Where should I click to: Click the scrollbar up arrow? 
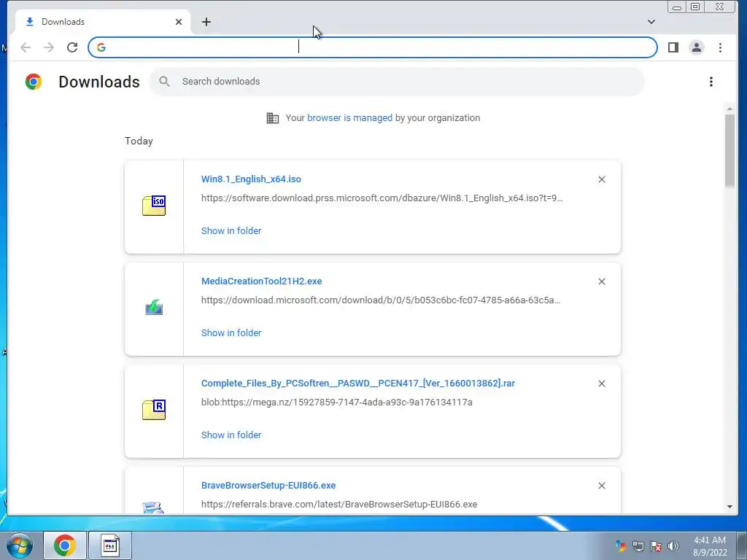pos(729,109)
